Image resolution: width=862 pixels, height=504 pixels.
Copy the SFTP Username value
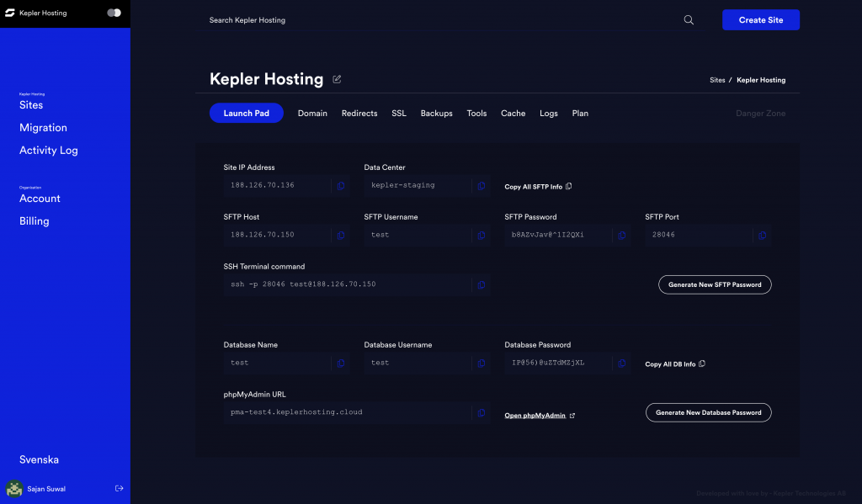pos(482,236)
